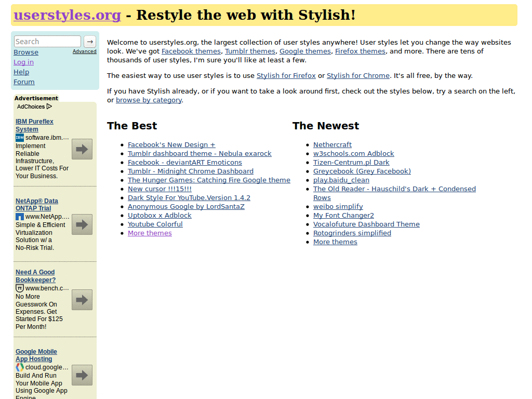Open Need A Good Bookkeeper ad title
The width and height of the screenshot is (532, 399).
pyautogui.click(x=36, y=276)
